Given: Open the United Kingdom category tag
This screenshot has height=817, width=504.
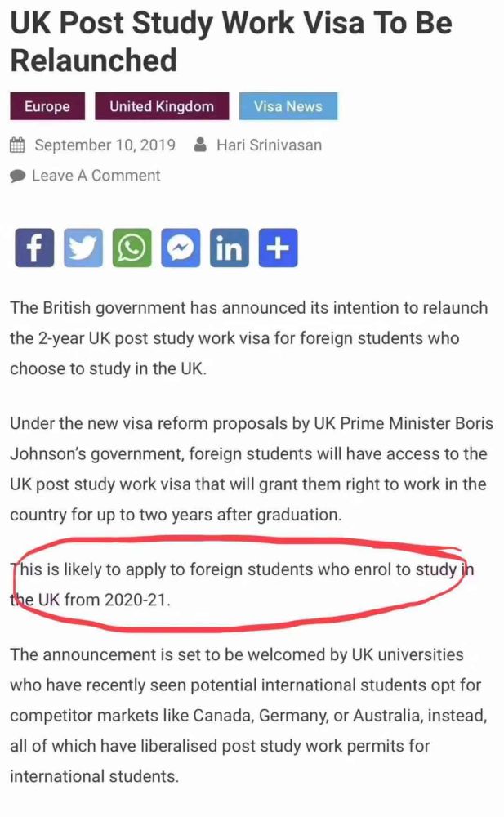Looking at the screenshot, I should coord(162,106).
